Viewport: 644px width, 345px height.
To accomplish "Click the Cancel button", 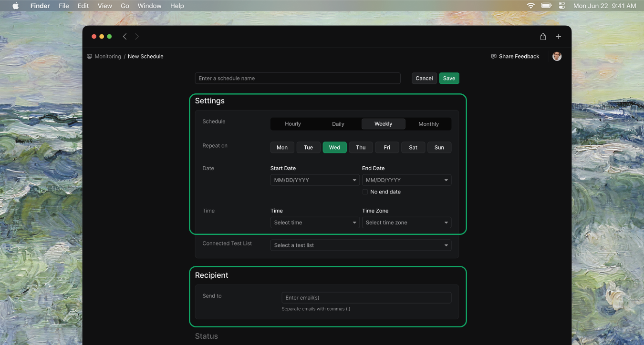I will click(424, 78).
